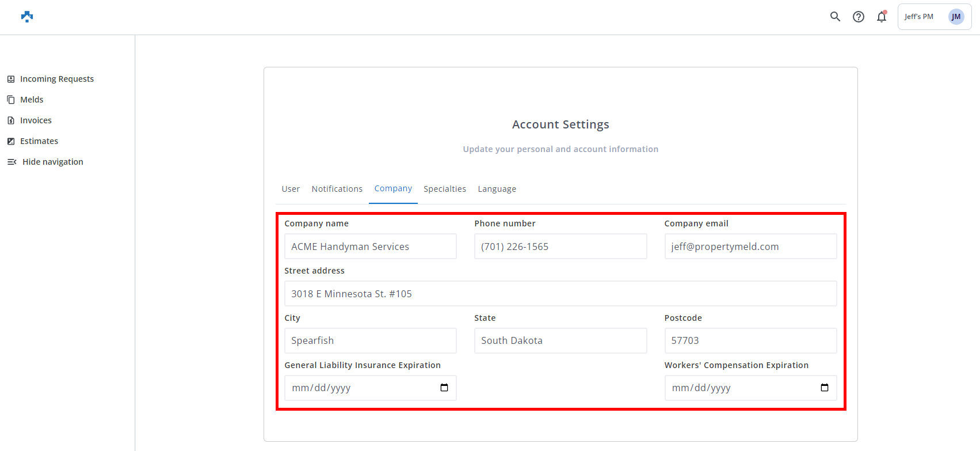
Task: Click the JM user avatar
Action: (x=956, y=17)
